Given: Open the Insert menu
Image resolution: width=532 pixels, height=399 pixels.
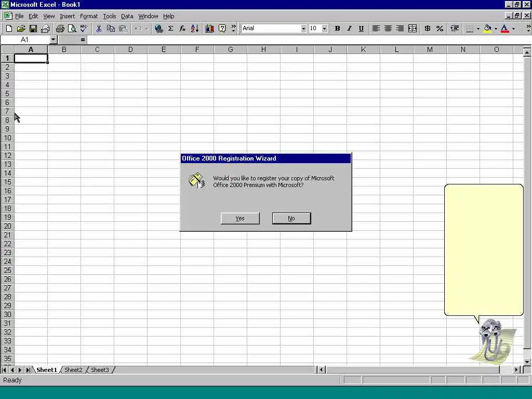Looking at the screenshot, I should pyautogui.click(x=67, y=16).
